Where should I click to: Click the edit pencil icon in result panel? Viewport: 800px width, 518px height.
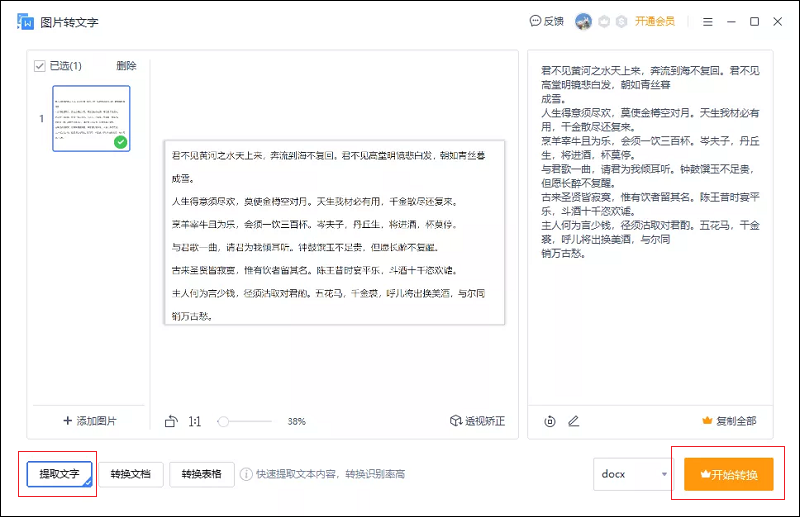coord(573,421)
